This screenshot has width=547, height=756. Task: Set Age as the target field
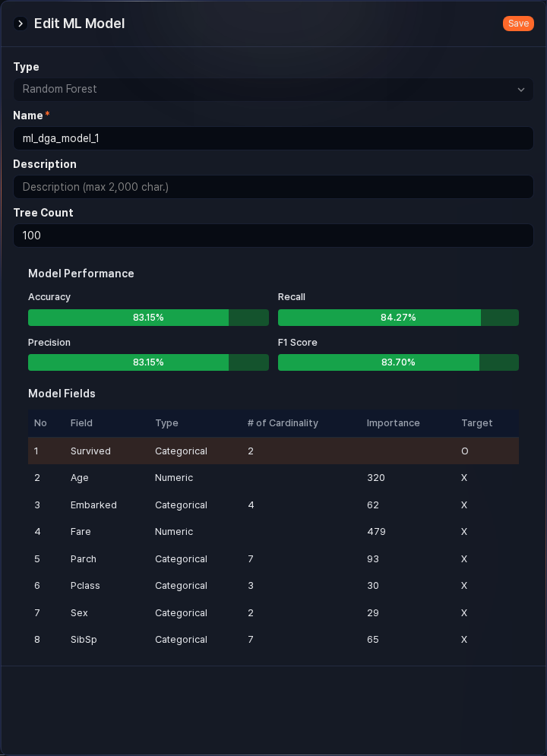[464, 478]
